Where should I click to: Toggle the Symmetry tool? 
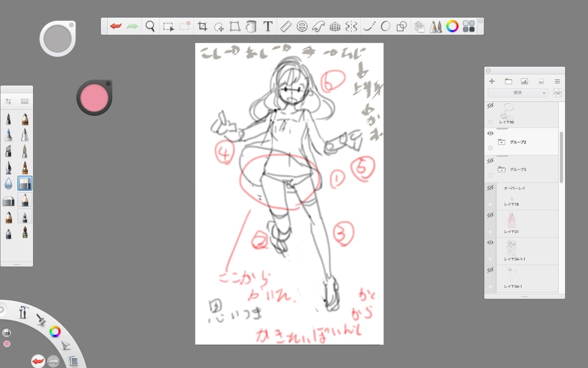(351, 26)
